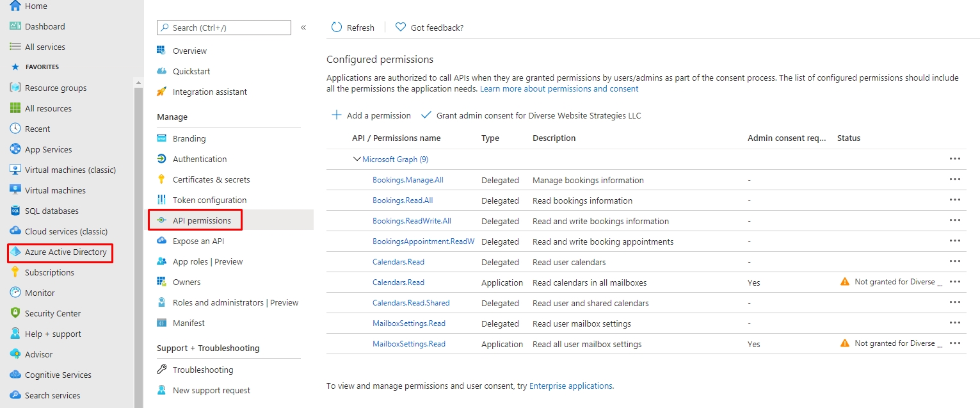Click the Search (Ctrl+/) input field
The image size is (980, 408).
click(224, 28)
